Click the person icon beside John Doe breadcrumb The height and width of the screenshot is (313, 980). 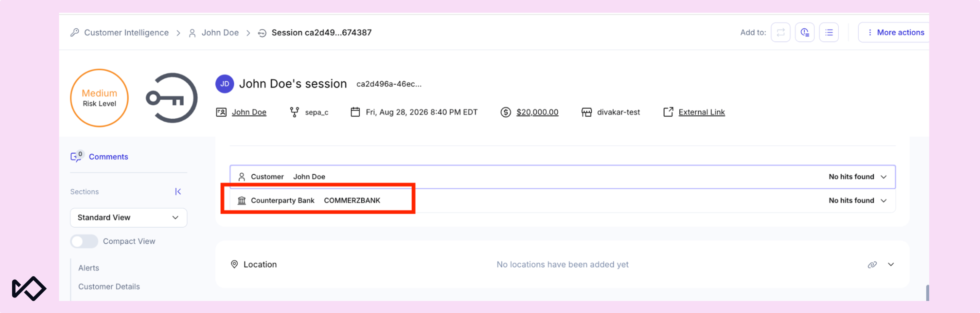tap(192, 33)
